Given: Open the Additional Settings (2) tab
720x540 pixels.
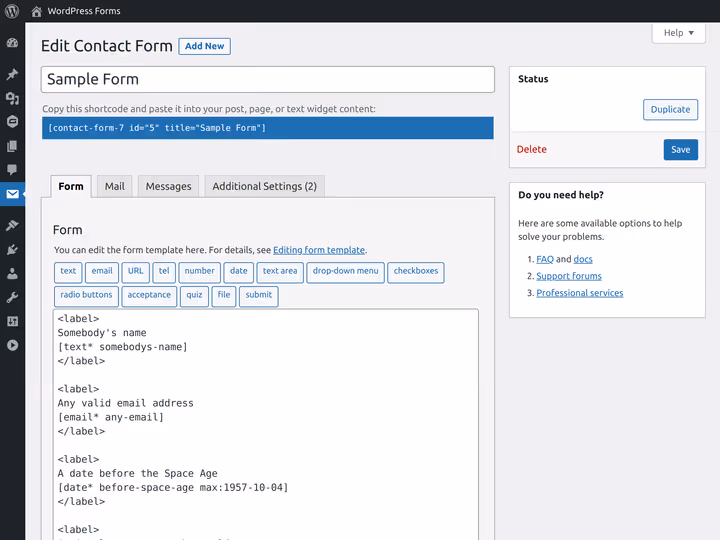Looking at the screenshot, I should 264,186.
